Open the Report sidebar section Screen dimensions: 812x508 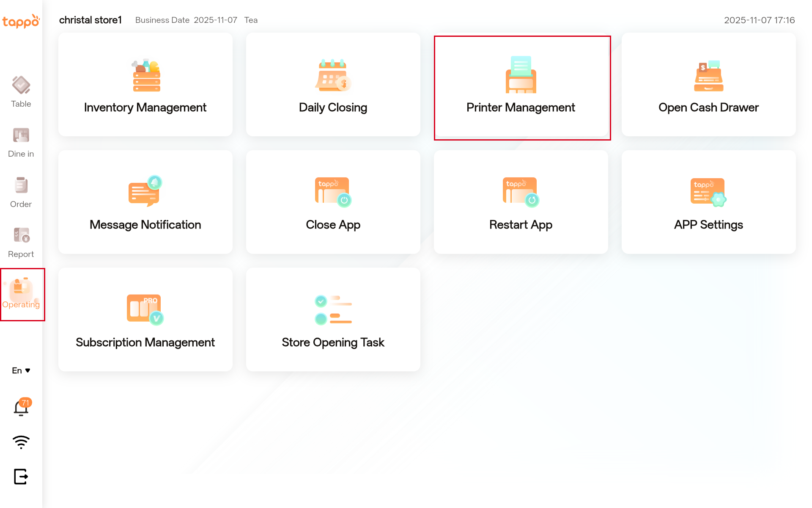click(x=21, y=242)
